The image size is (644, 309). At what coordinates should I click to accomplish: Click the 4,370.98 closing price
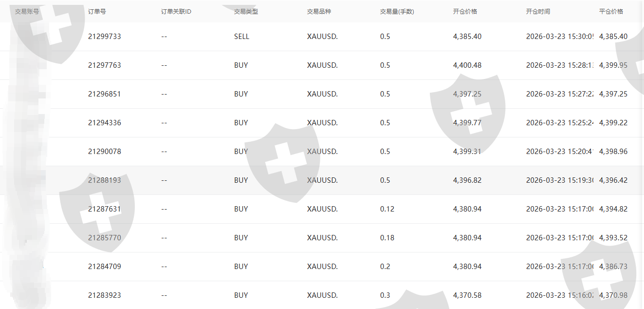tap(613, 295)
